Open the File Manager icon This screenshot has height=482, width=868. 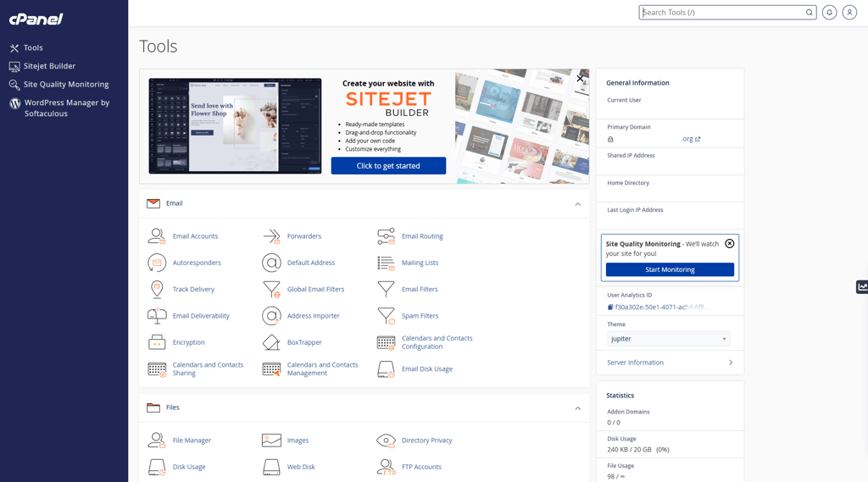click(157, 440)
